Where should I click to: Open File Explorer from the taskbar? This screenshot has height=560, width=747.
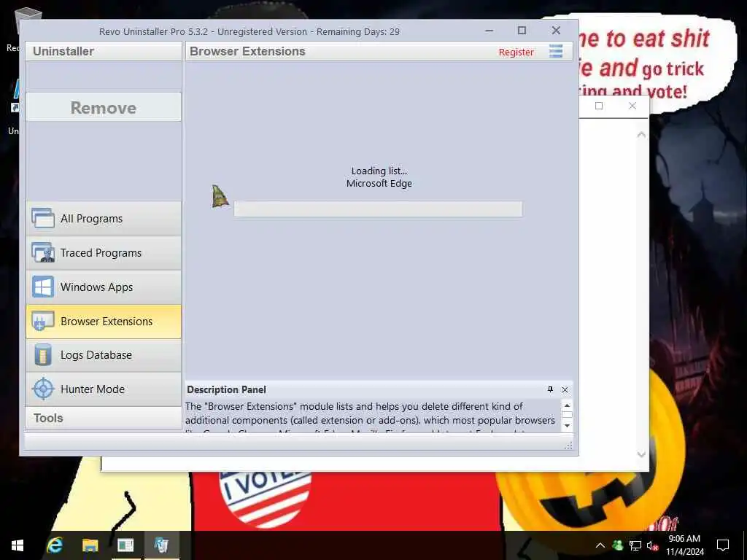point(90,545)
